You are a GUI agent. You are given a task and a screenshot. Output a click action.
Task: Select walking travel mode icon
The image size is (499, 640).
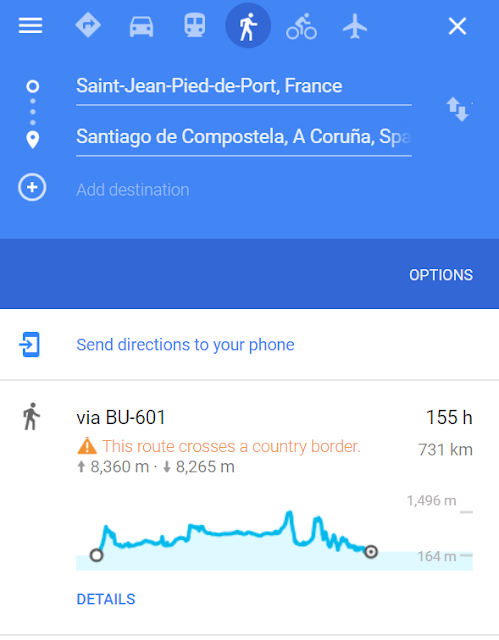[248, 26]
